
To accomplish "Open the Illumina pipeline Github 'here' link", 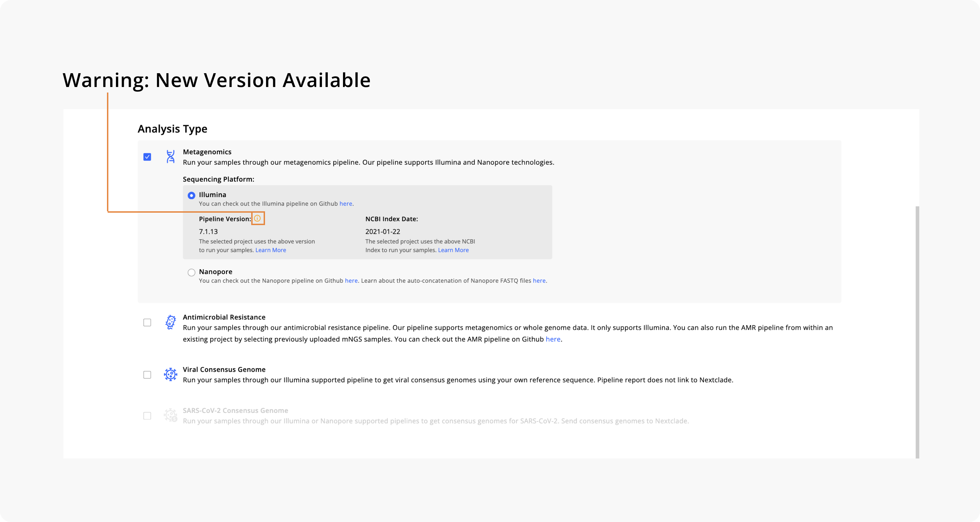I will pyautogui.click(x=346, y=204).
